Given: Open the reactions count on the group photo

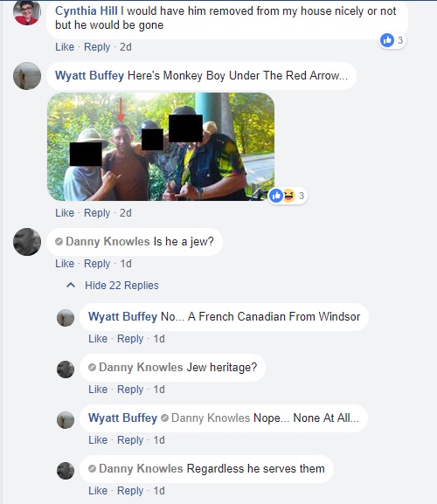Looking at the screenshot, I should (302, 196).
